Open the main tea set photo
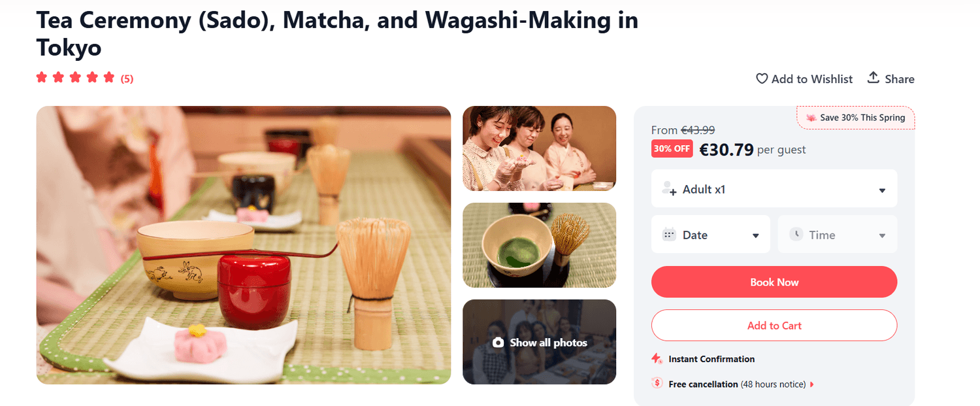Image resolution: width=980 pixels, height=406 pixels. click(243, 245)
